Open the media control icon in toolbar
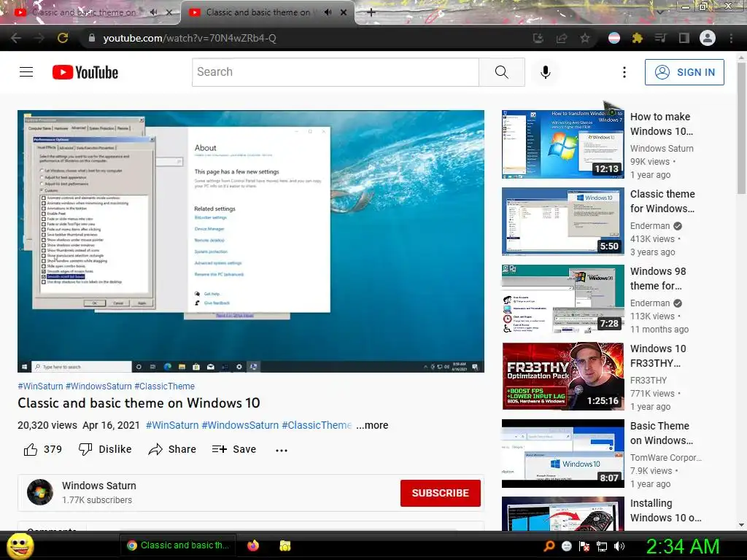This screenshot has width=747, height=560. pos(660,38)
